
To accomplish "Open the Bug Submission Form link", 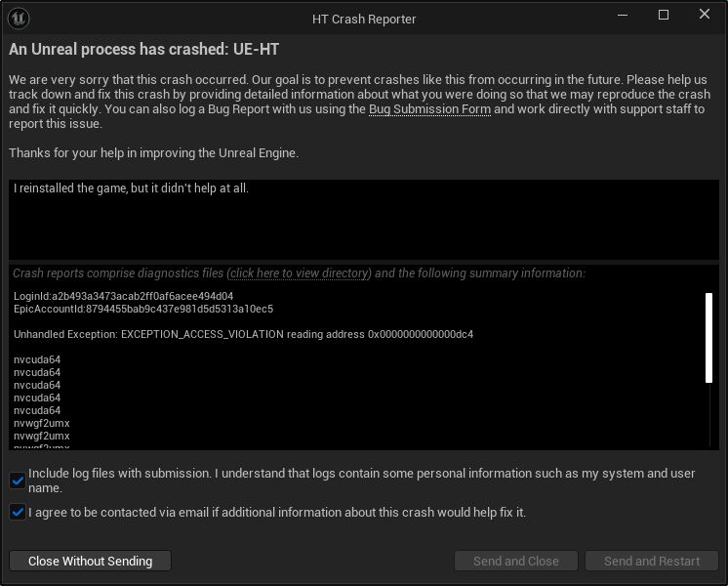I will coord(429,109).
